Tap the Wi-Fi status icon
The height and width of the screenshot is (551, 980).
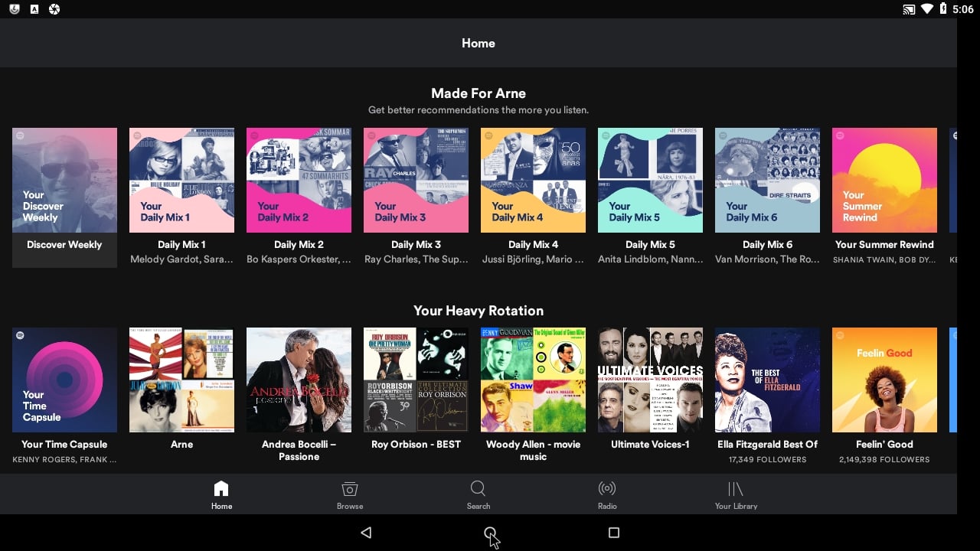click(927, 9)
